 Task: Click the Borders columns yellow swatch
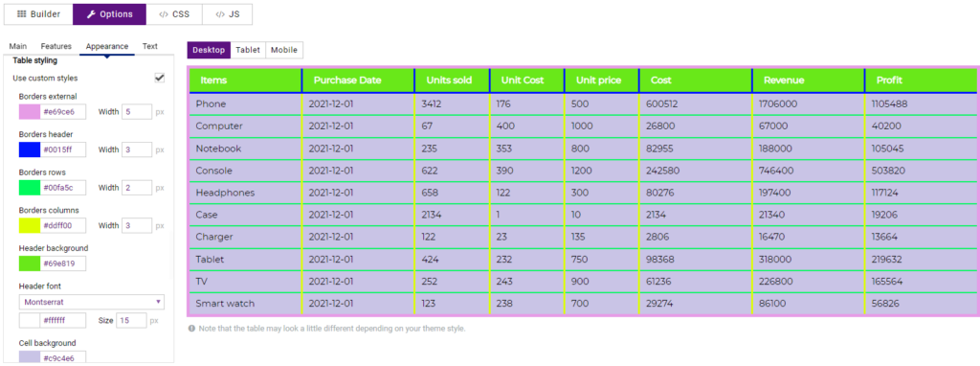click(30, 226)
